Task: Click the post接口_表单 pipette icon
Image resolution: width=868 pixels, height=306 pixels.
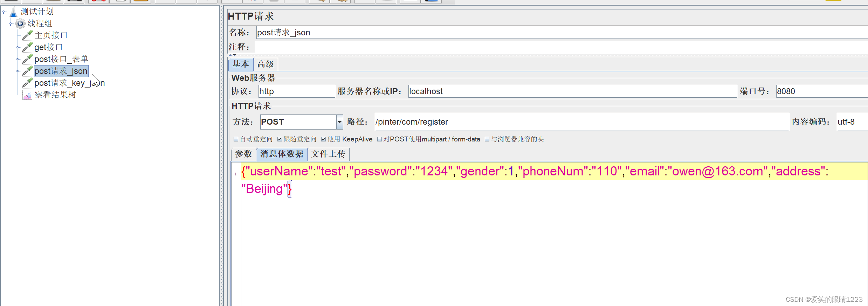Action: click(27, 59)
